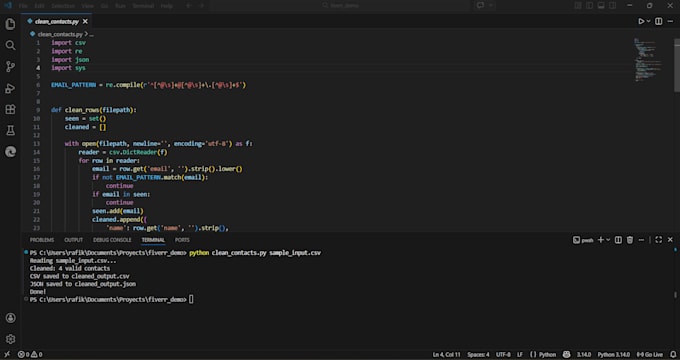Select the TERMINAL panel tab
This screenshot has width=680, height=360.
click(x=153, y=240)
